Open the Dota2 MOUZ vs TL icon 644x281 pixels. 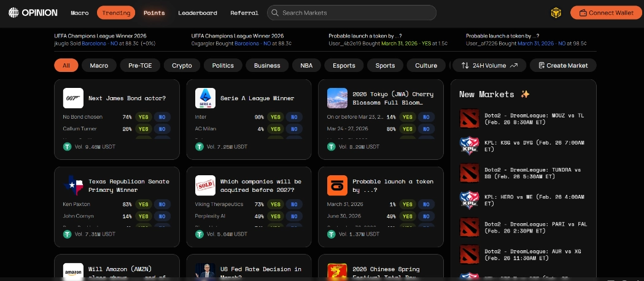(469, 119)
